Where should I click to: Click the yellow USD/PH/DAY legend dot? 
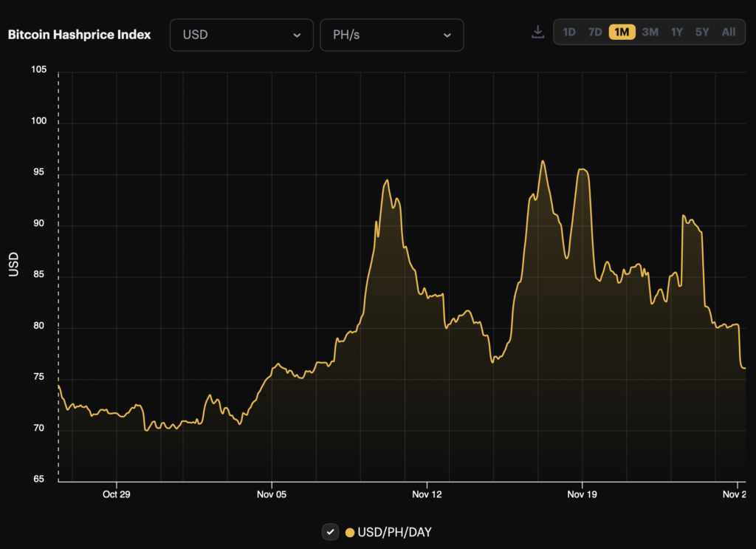pos(350,532)
